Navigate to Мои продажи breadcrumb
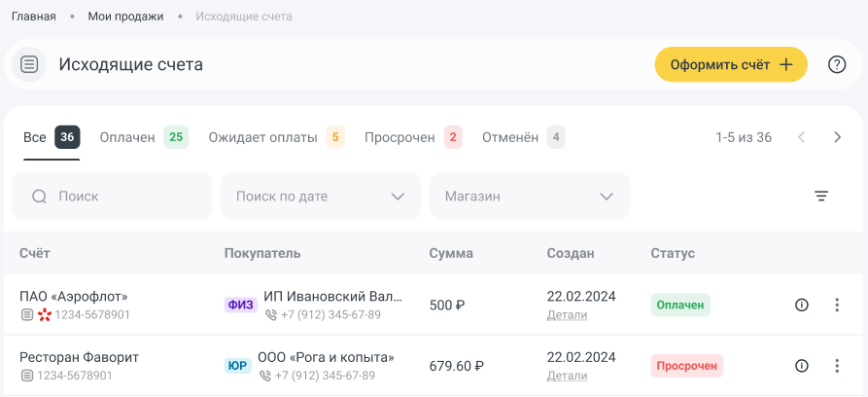Image resolution: width=868 pixels, height=397 pixels. pyautogui.click(x=125, y=17)
